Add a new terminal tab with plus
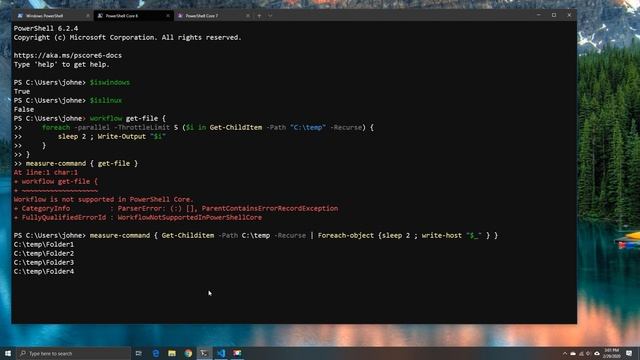Image resolution: width=640 pixels, height=360 pixels. [x=259, y=16]
